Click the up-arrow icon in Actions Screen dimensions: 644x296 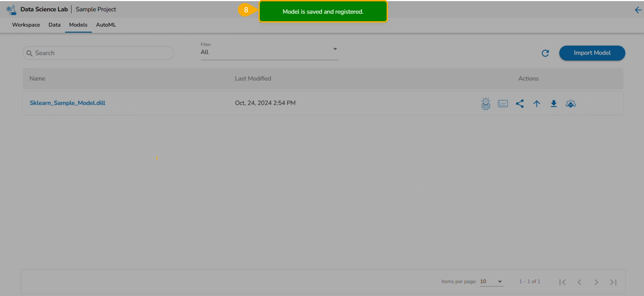(537, 104)
